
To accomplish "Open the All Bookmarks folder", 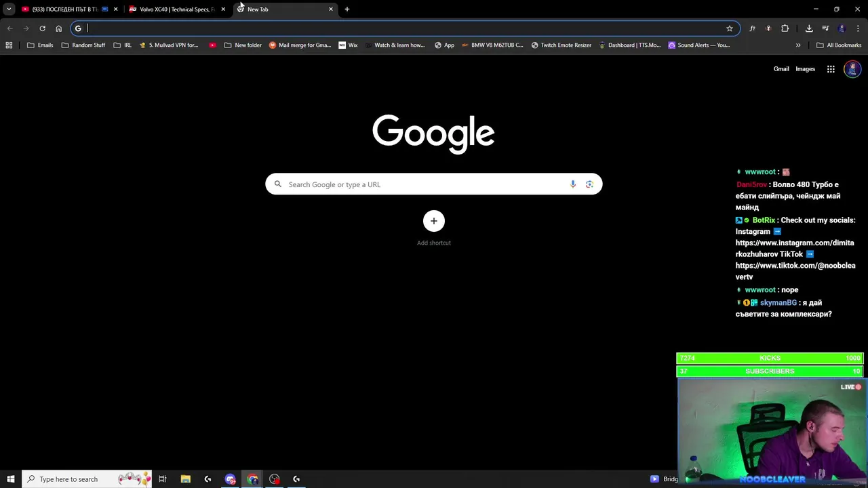I will (839, 45).
